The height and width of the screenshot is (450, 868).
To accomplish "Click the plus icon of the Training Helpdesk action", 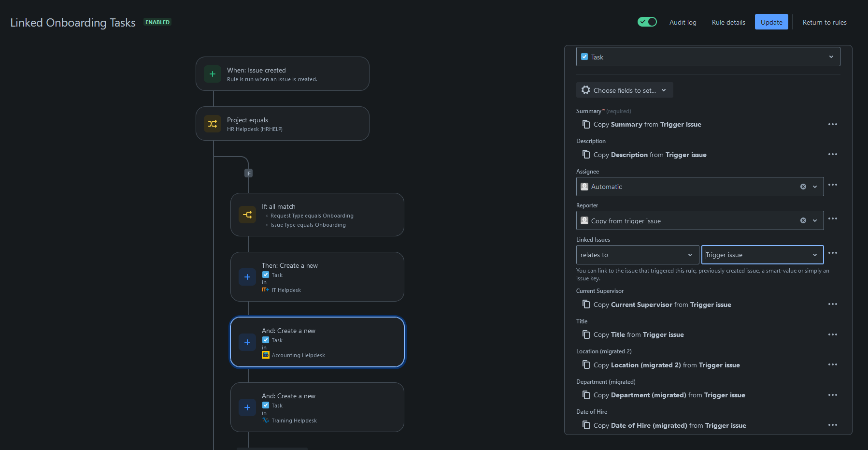I will pos(247,407).
